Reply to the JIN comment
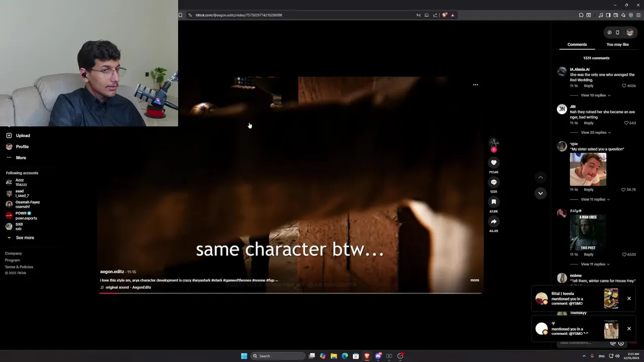Screen dimensions: 644x362 tap(588, 123)
